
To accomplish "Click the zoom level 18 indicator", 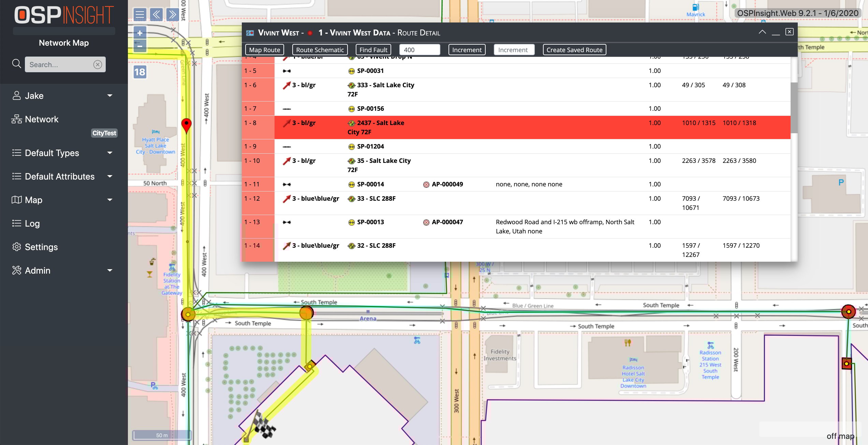I will [139, 72].
